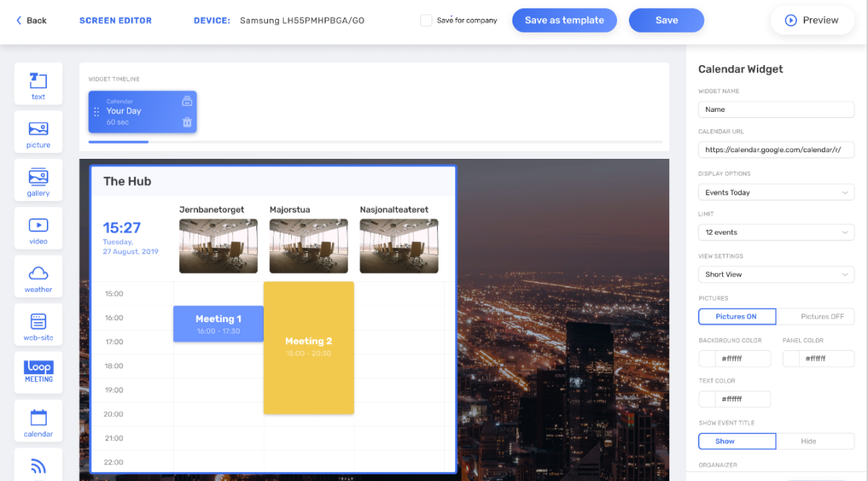Image resolution: width=868 pixels, height=481 pixels.
Task: Save the screen as a template
Action: pyautogui.click(x=564, y=20)
